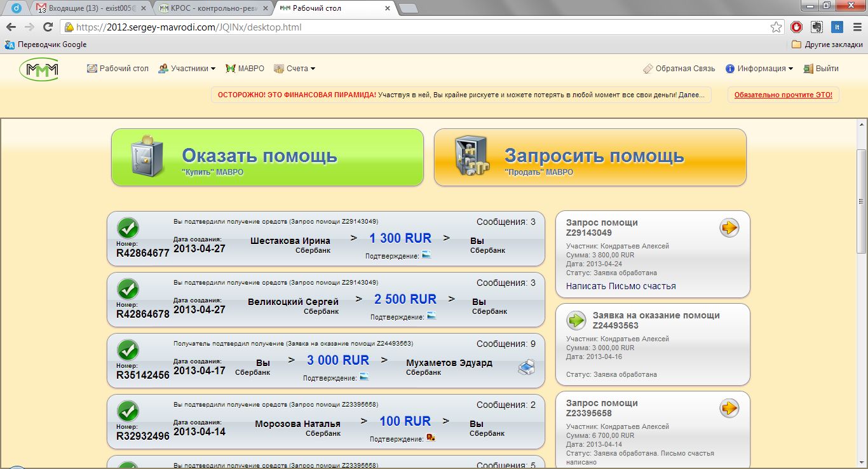Click amount 2 500 RUR
The width and height of the screenshot is (868, 469).
point(405,299)
